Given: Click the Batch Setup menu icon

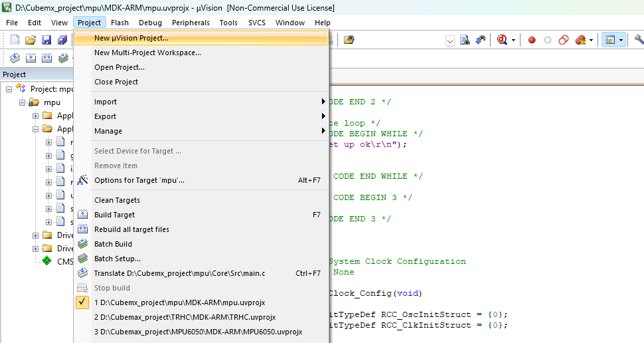Looking at the screenshot, I should click(x=82, y=259).
